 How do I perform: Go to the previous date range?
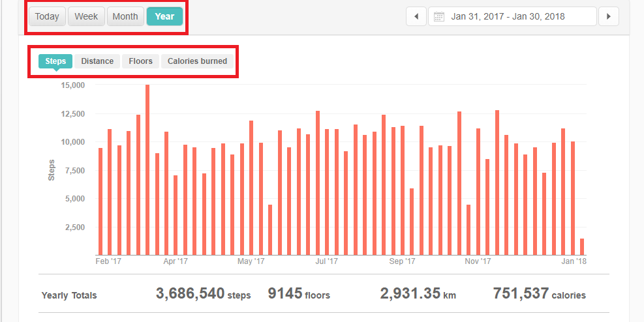click(x=416, y=16)
